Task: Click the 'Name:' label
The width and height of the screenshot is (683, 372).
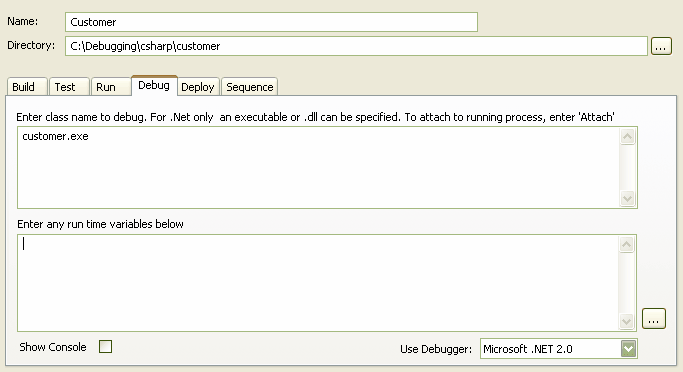Action: click(22, 21)
